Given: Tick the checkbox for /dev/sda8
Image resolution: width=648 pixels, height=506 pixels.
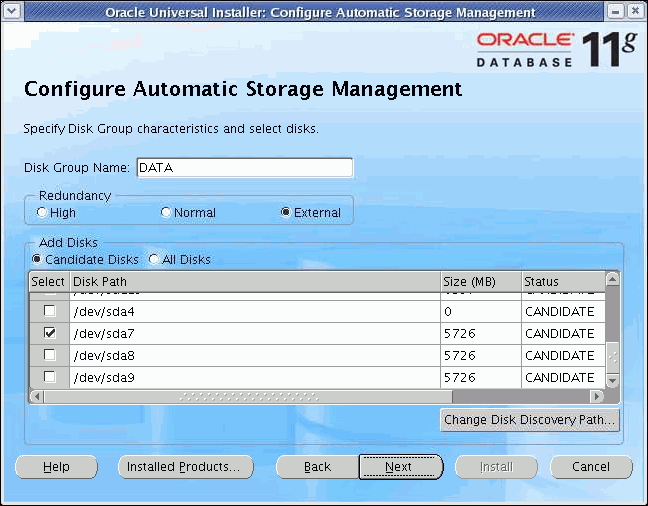Looking at the screenshot, I should point(49,355).
